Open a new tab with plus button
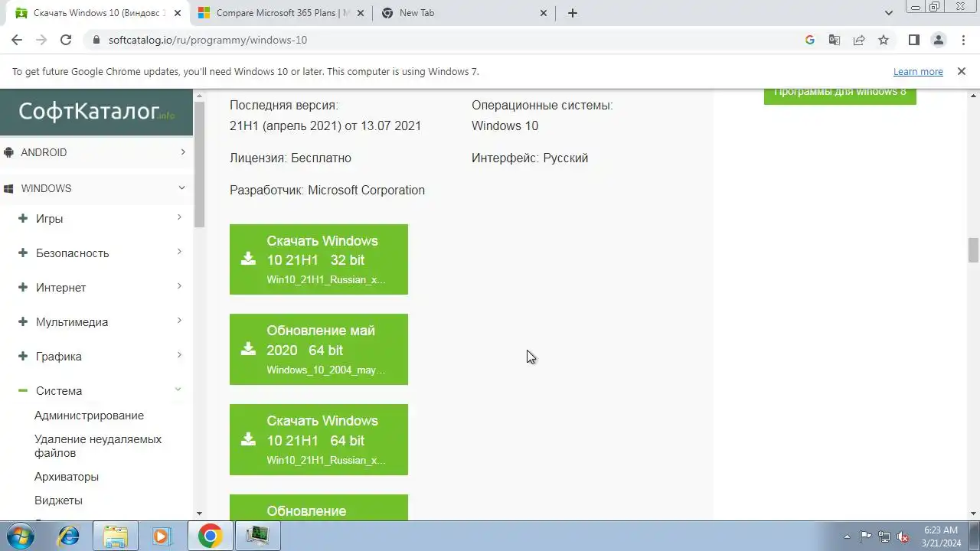The image size is (980, 551). click(573, 13)
